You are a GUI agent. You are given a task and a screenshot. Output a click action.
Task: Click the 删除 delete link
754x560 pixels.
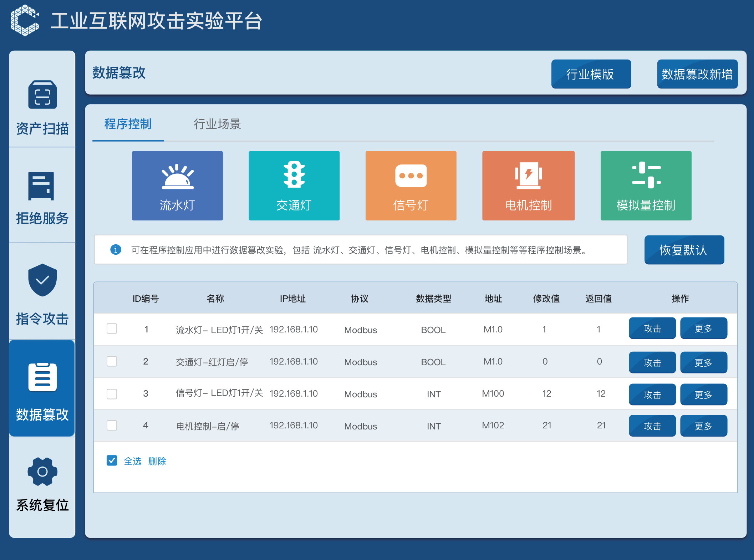(x=157, y=461)
